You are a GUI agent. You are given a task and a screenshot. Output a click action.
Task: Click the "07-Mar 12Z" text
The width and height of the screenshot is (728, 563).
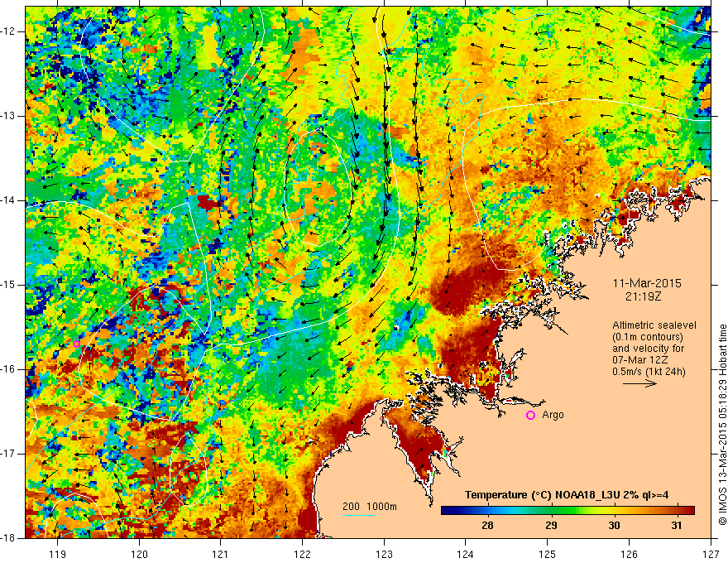[x=639, y=360]
